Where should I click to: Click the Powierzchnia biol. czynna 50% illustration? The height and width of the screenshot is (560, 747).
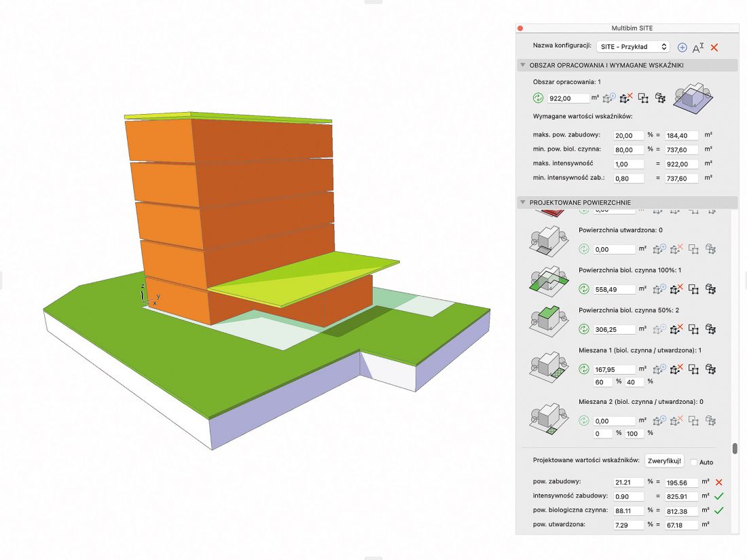549,322
